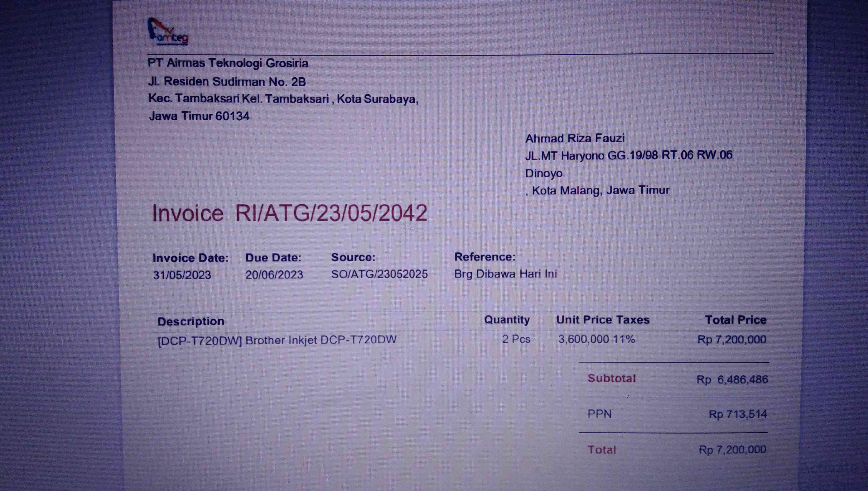Click the address 'JL.MT Haryono GG.19/98 RT.06 RW.06'
This screenshot has width=868, height=491.
coord(629,155)
